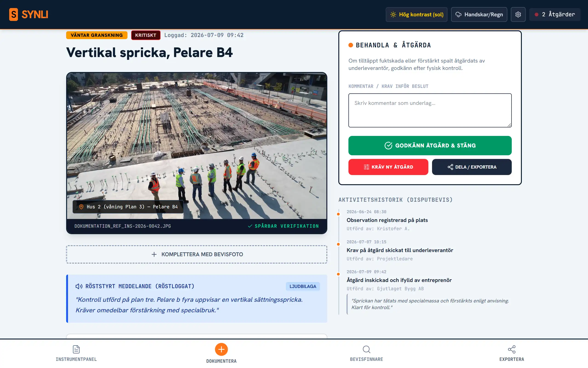
Task: Click DELA / EXPORTERA button
Action: [x=472, y=167]
